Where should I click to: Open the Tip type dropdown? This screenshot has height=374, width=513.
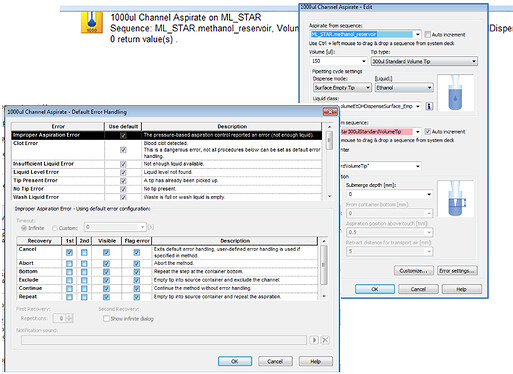click(x=474, y=61)
